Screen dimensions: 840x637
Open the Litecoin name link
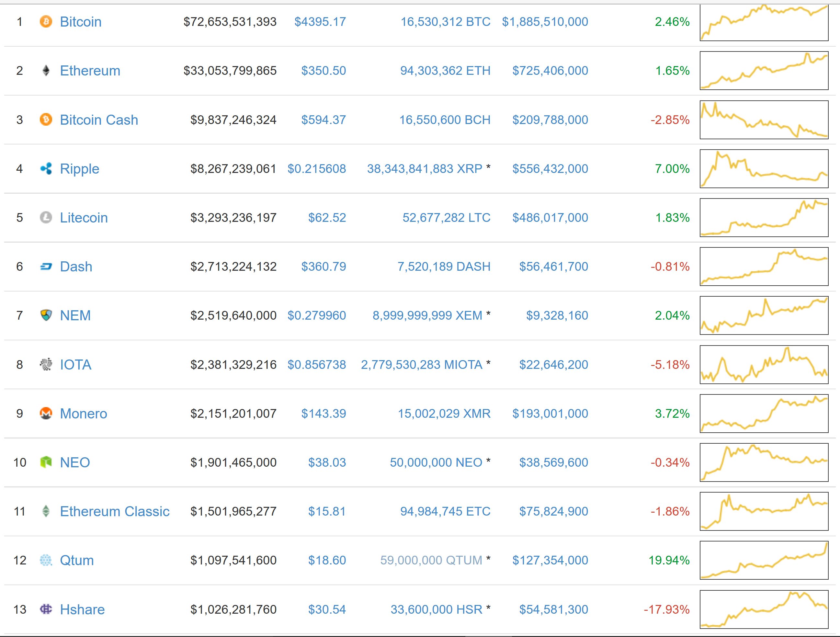pos(84,218)
